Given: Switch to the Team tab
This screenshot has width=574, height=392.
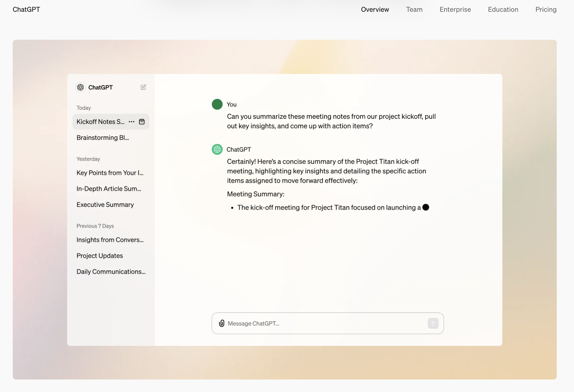Looking at the screenshot, I should coord(414,9).
